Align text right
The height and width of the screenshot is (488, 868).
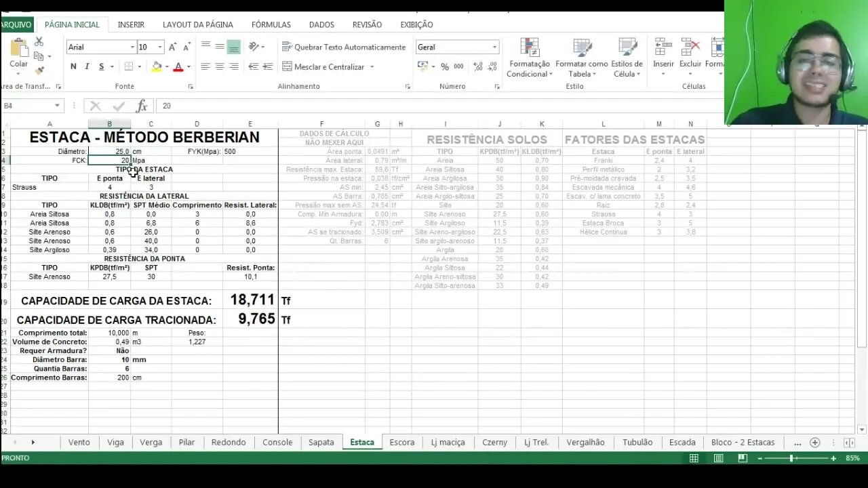click(x=234, y=66)
